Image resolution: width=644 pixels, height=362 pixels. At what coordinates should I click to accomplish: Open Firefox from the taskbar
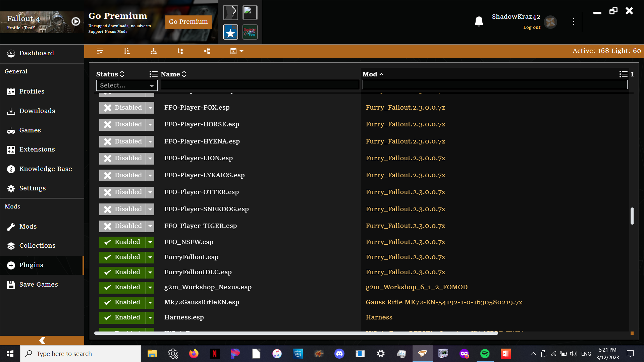click(x=194, y=354)
